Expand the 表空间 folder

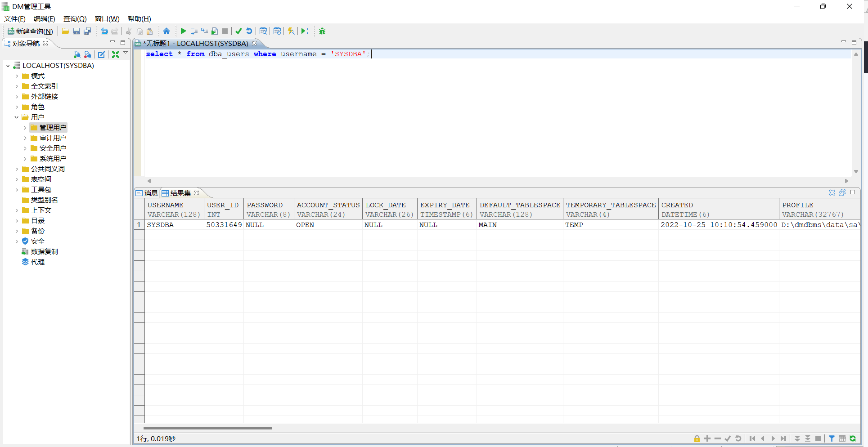point(17,179)
